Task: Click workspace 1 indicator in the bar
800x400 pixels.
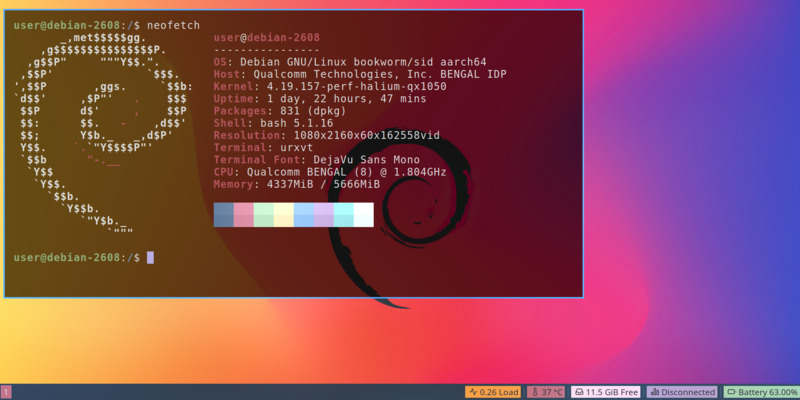Action: (6, 392)
